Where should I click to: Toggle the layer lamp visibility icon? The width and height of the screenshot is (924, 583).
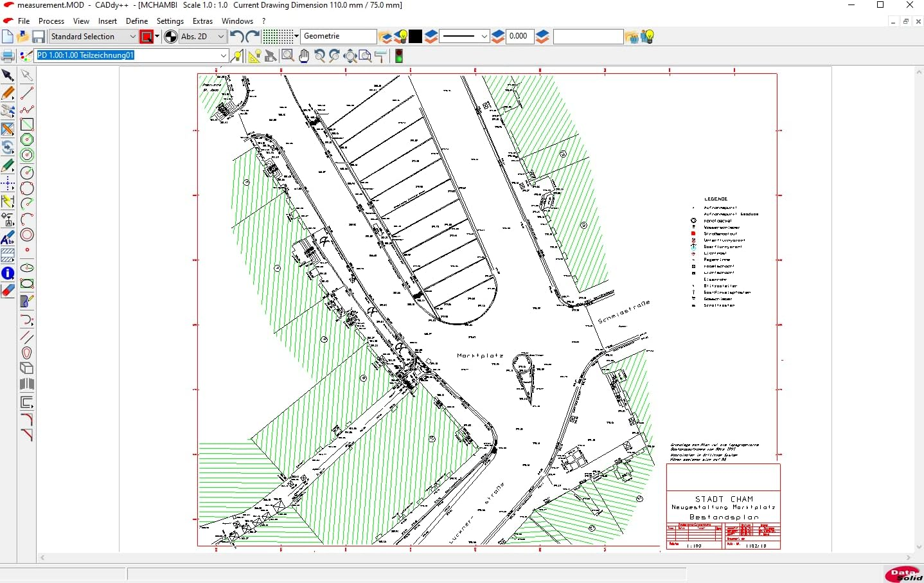[400, 37]
